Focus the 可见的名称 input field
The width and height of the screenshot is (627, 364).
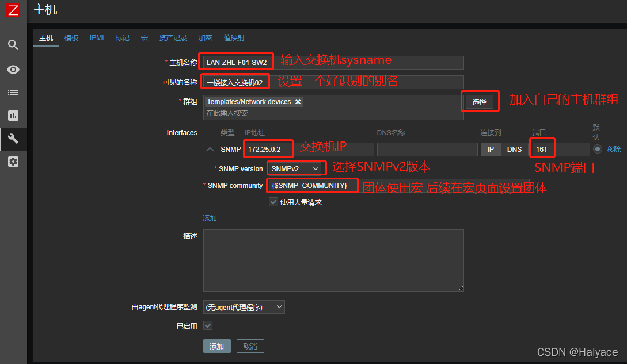(333, 82)
